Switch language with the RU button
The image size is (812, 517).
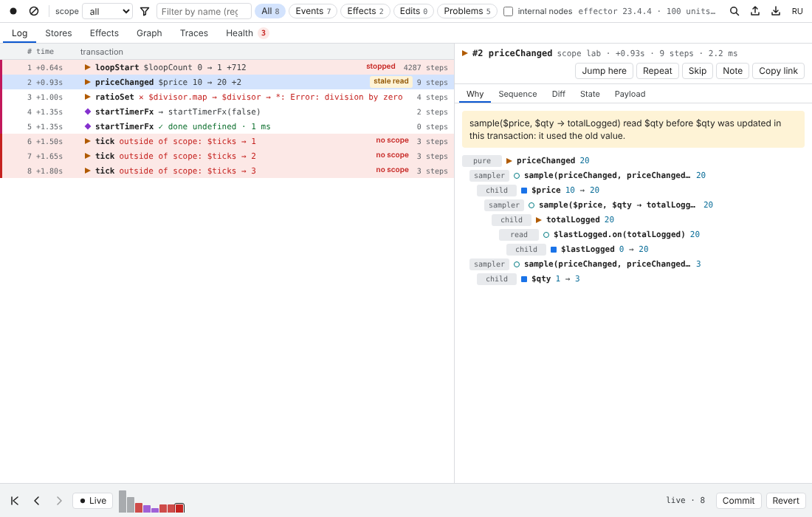tap(797, 11)
